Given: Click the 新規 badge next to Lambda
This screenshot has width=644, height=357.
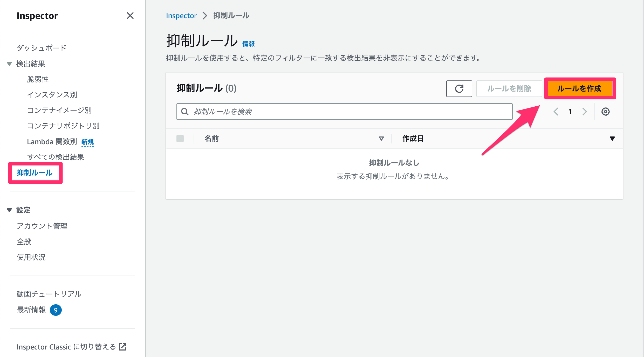Looking at the screenshot, I should (x=88, y=142).
